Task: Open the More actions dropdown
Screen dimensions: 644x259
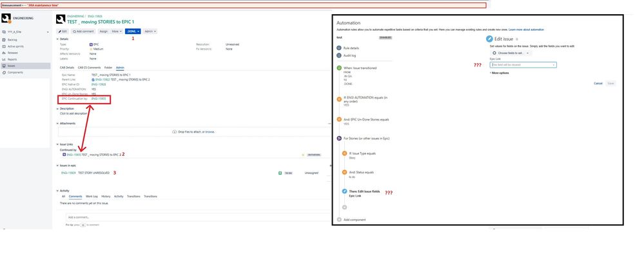Action: pos(117,31)
